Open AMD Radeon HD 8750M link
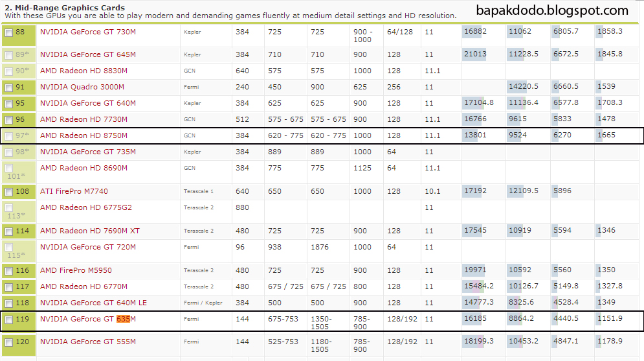The image size is (644, 361). [83, 135]
